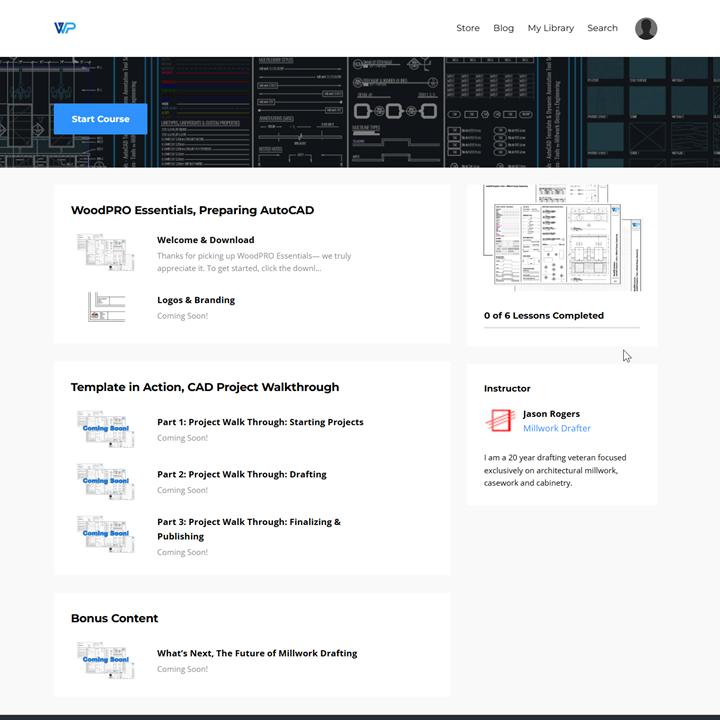Click Search in the navigation
This screenshot has height=720, width=720.
coord(602,28)
